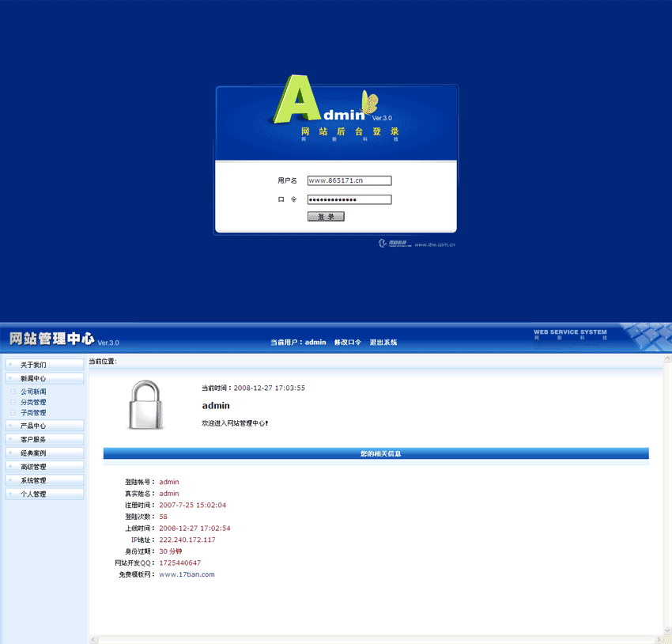Open the 个人管理 sidebar menu
672x644 pixels.
click(43, 494)
